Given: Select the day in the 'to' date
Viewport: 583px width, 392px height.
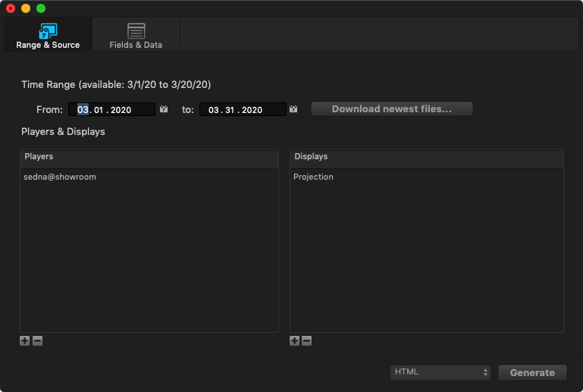Looking at the screenshot, I should pyautogui.click(x=230, y=110).
